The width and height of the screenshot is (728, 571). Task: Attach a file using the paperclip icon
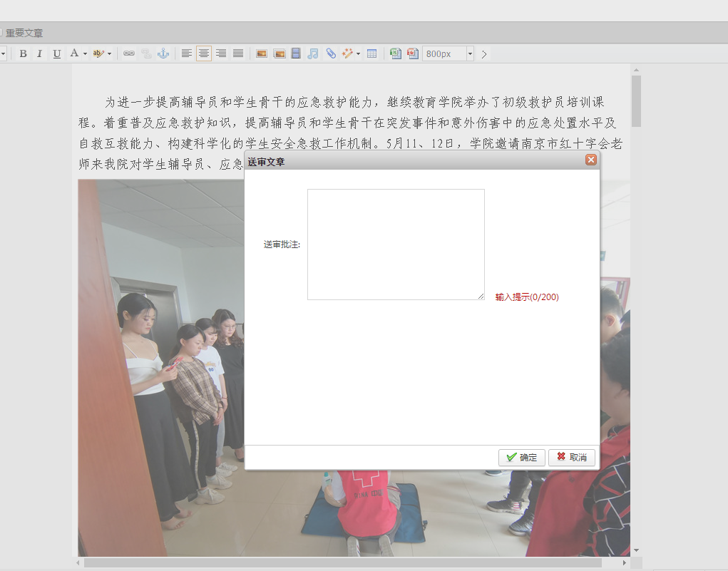pos(331,54)
